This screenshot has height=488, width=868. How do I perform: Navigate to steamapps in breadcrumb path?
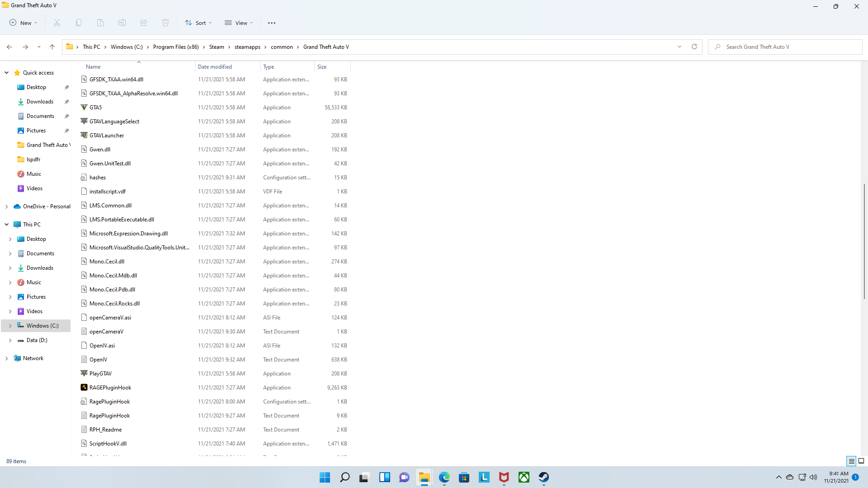click(x=247, y=47)
